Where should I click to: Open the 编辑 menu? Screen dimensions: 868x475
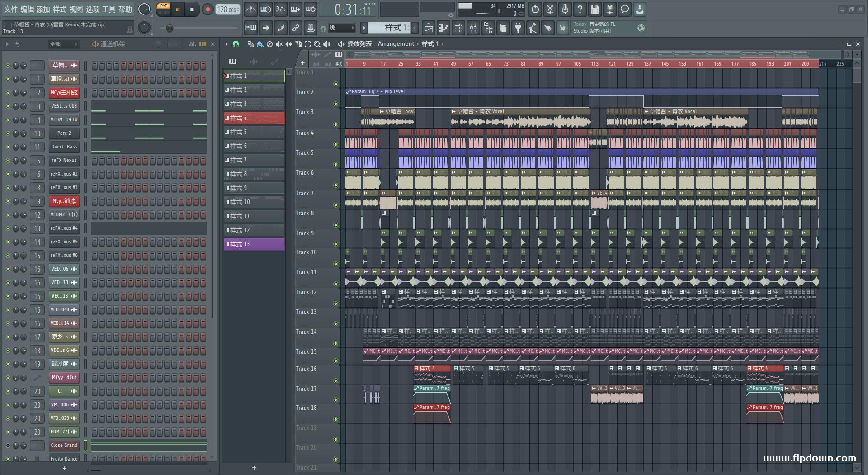[27, 9]
